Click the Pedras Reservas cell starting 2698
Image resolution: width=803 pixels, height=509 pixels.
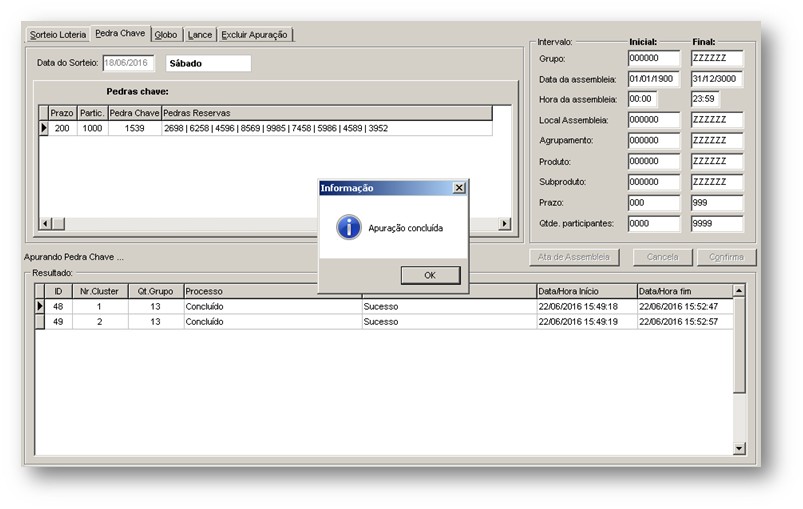click(327, 128)
